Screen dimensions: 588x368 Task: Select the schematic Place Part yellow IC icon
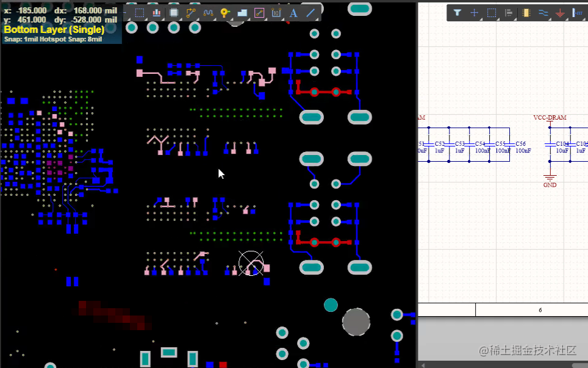point(526,12)
